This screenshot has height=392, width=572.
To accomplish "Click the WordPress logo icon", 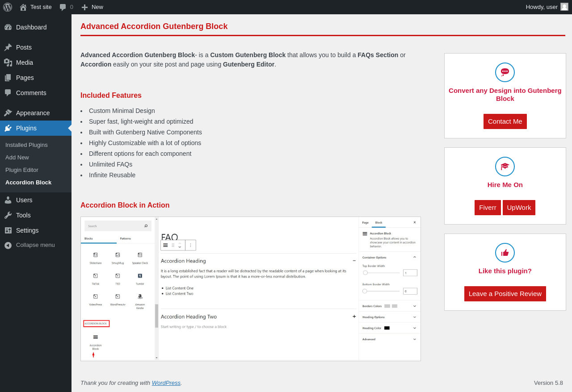I will (x=8, y=7).
